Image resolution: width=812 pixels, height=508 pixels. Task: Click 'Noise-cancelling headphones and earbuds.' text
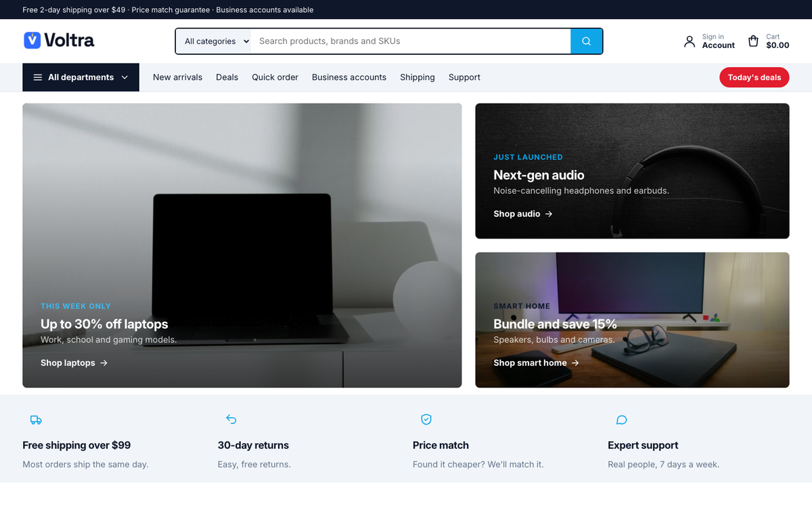click(x=581, y=191)
